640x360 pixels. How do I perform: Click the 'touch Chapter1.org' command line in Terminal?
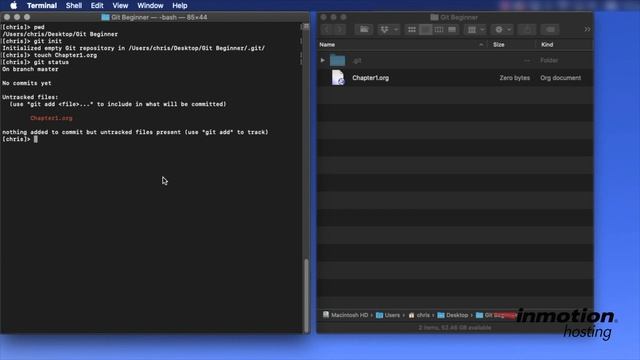click(x=49, y=55)
